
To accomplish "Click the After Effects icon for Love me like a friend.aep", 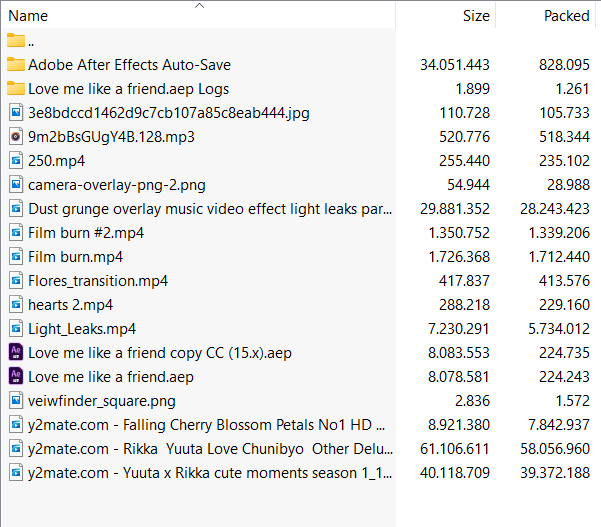I will [x=15, y=377].
